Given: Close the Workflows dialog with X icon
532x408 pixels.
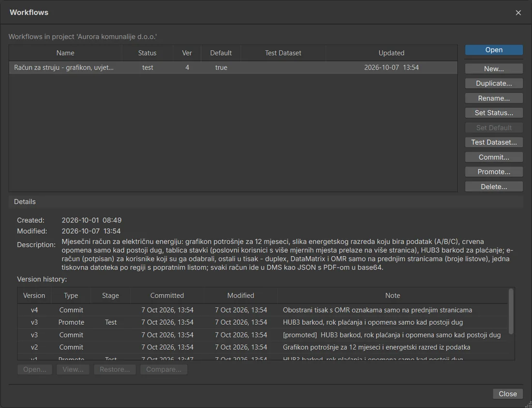Looking at the screenshot, I should (518, 13).
